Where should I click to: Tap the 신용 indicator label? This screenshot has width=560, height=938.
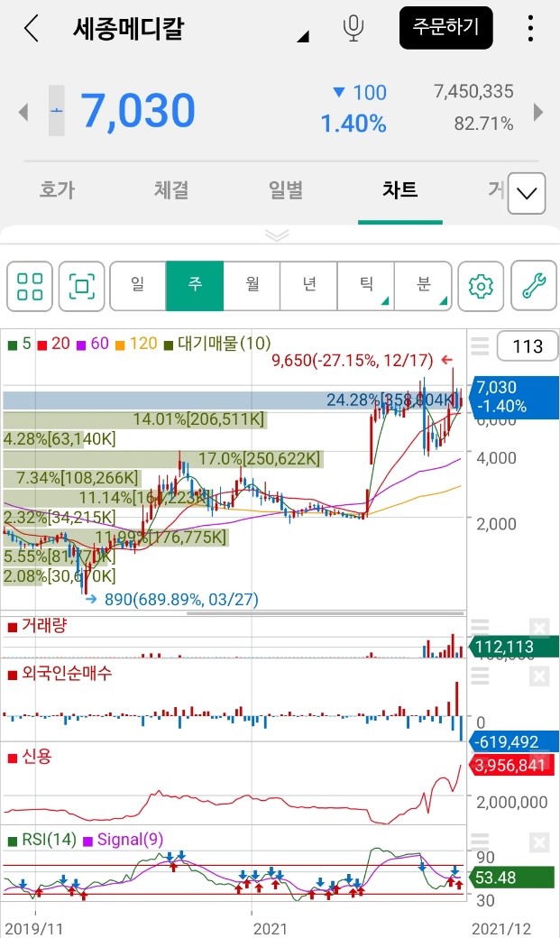tap(30, 757)
